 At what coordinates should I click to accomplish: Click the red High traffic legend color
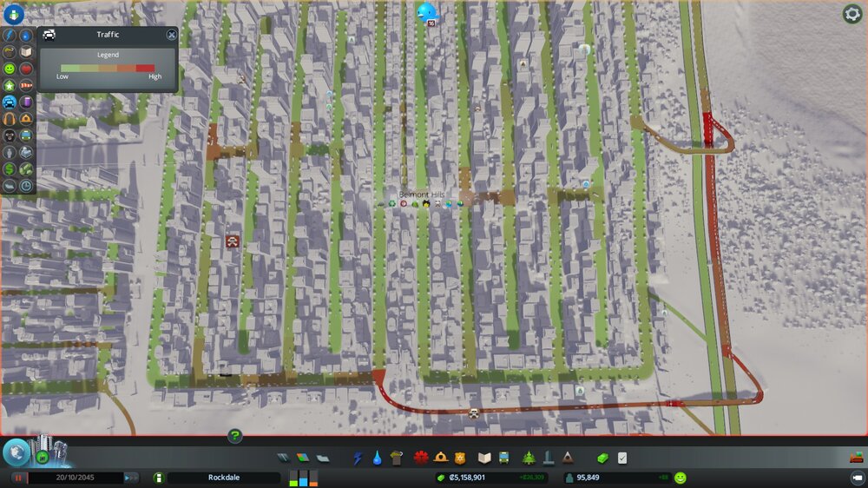click(x=145, y=68)
